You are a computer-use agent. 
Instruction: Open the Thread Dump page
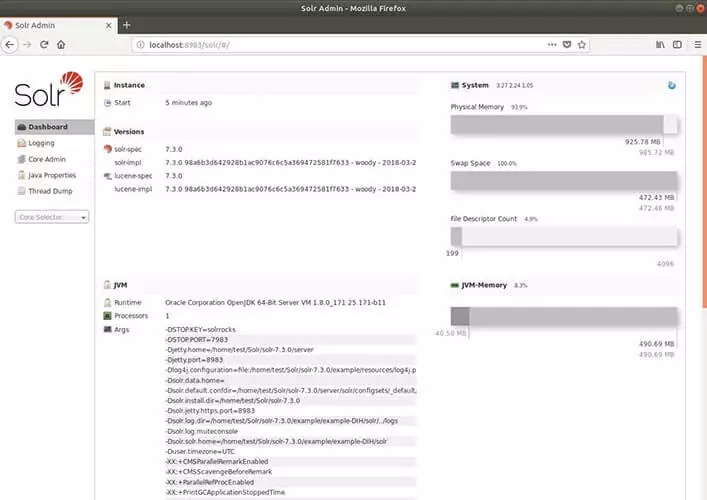(x=50, y=191)
